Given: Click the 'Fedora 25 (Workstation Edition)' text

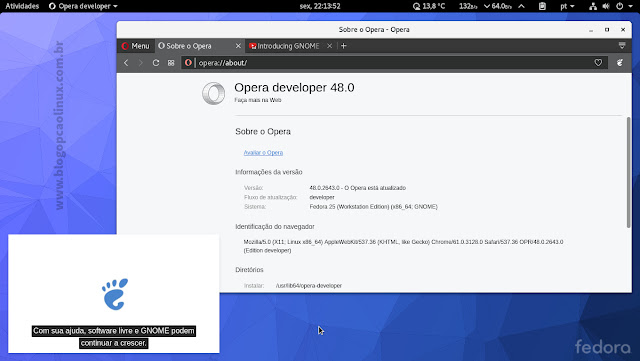Looking at the screenshot, I should pyautogui.click(x=349, y=207).
